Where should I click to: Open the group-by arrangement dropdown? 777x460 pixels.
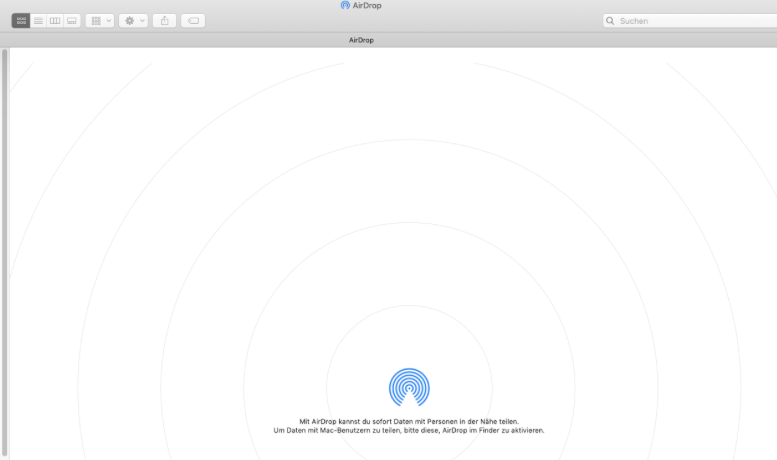click(x=100, y=21)
